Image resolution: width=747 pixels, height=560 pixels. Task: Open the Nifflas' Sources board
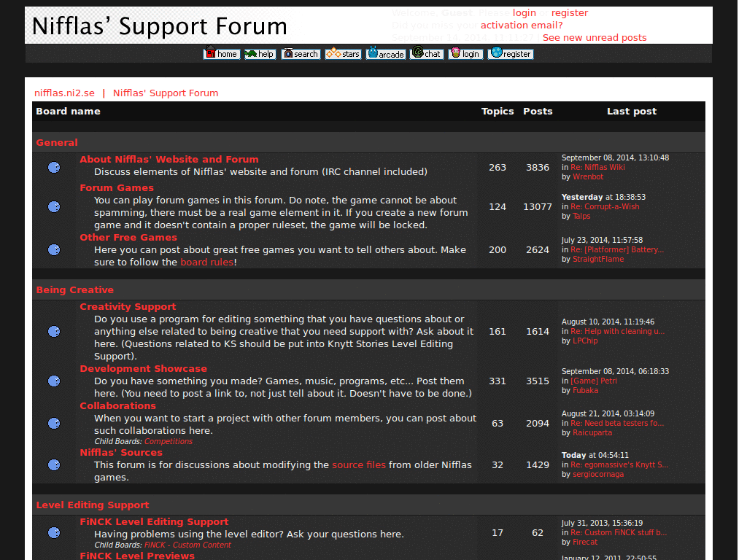pyautogui.click(x=121, y=452)
